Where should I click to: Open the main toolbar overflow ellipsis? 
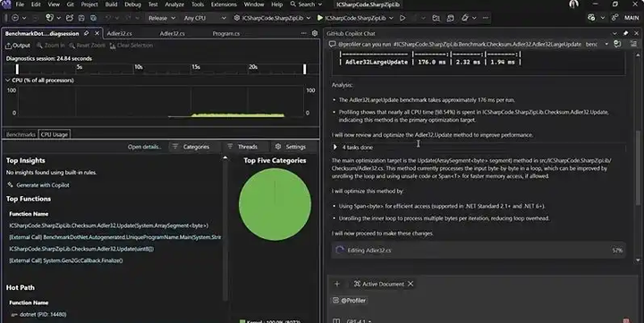tap(486, 18)
